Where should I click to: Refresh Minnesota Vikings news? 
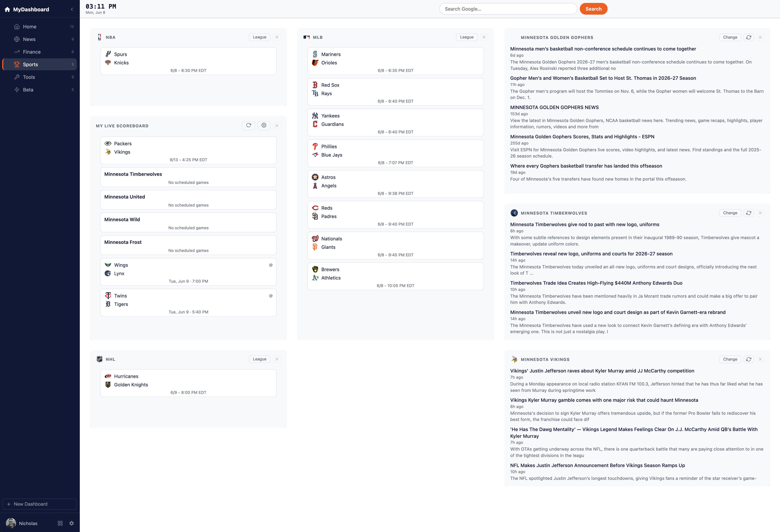click(x=749, y=359)
